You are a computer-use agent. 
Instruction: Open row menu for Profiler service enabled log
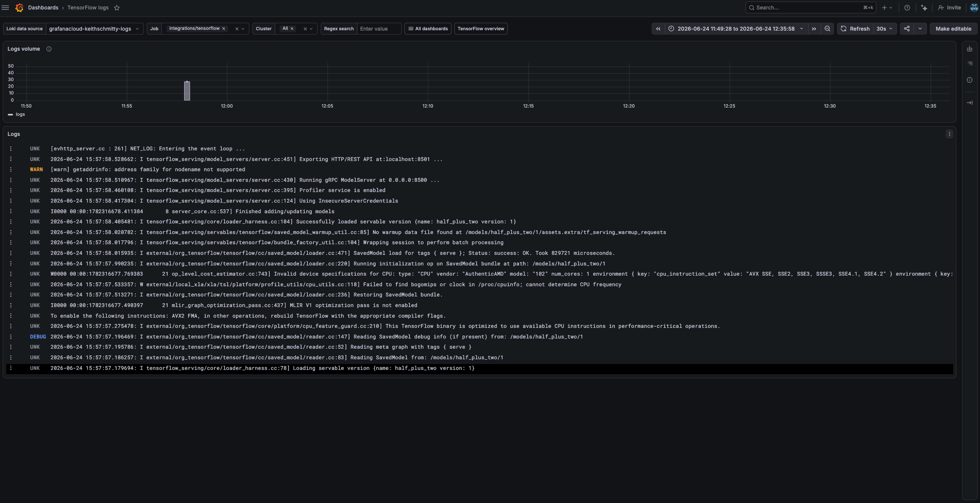click(x=11, y=190)
